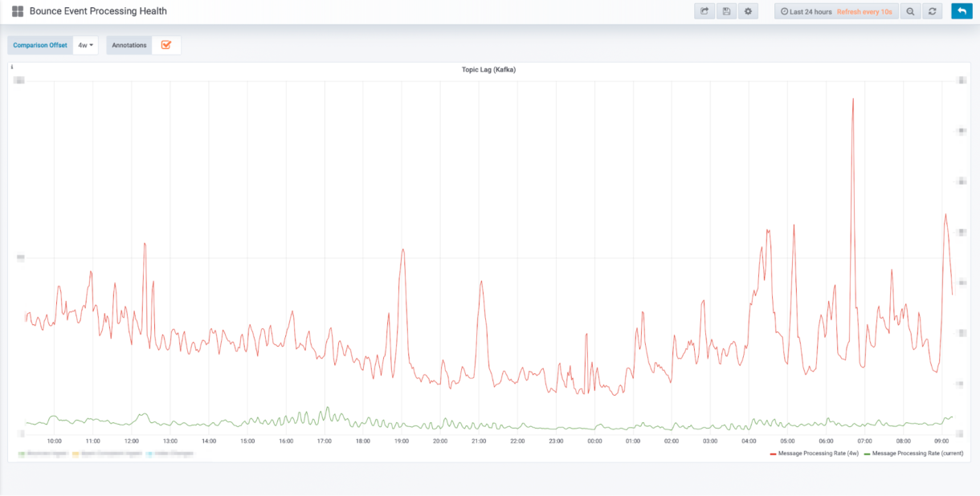Toggle the Annotations checkbox

(x=166, y=45)
